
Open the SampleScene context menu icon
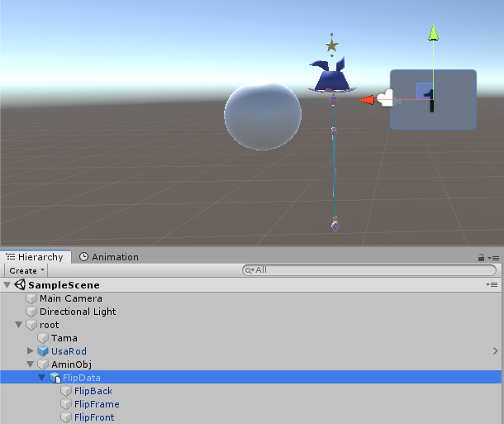(492, 285)
